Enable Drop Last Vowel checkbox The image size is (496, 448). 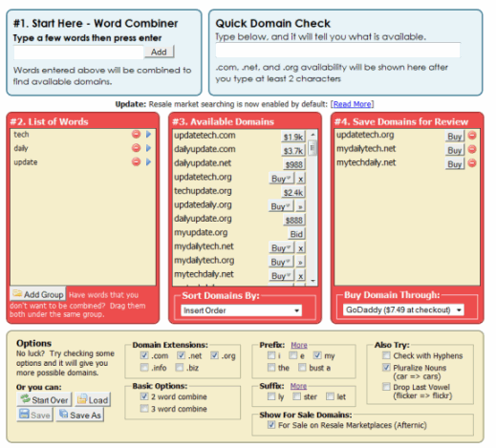386,387
